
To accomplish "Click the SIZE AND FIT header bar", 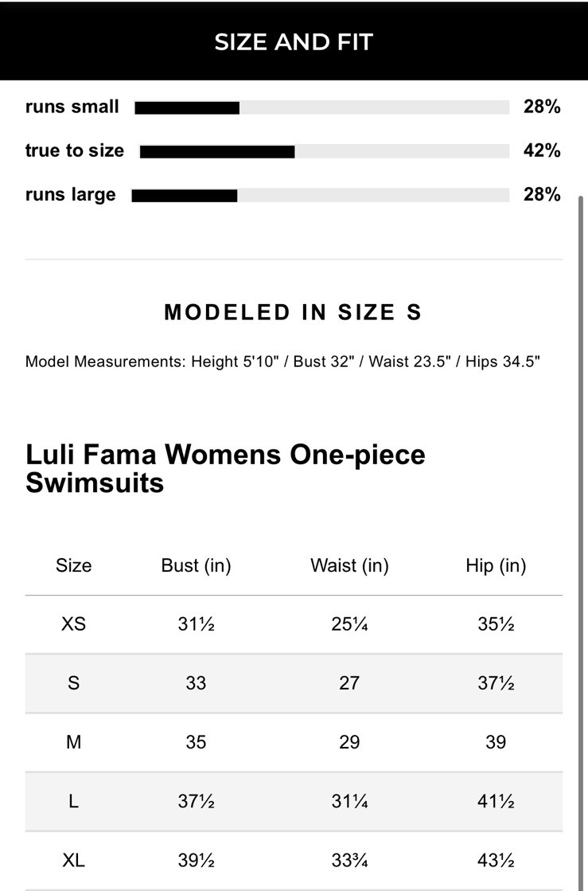I will click(x=294, y=41).
